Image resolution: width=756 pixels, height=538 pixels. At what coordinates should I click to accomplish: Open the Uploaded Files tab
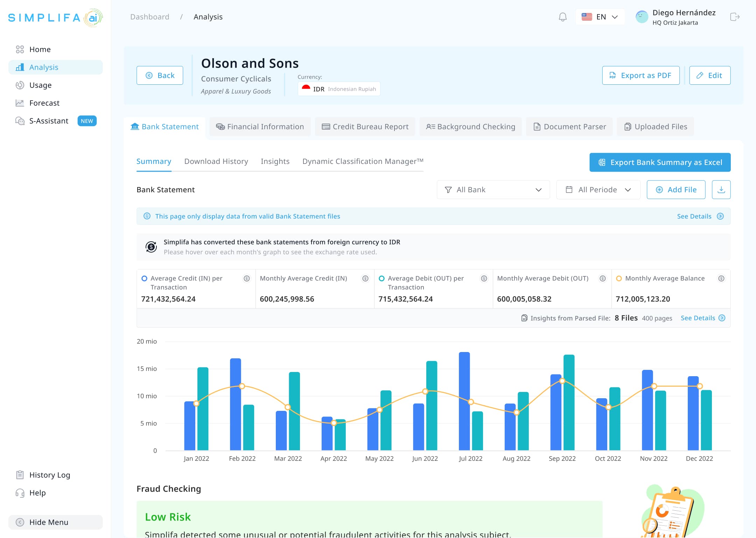[656, 126]
